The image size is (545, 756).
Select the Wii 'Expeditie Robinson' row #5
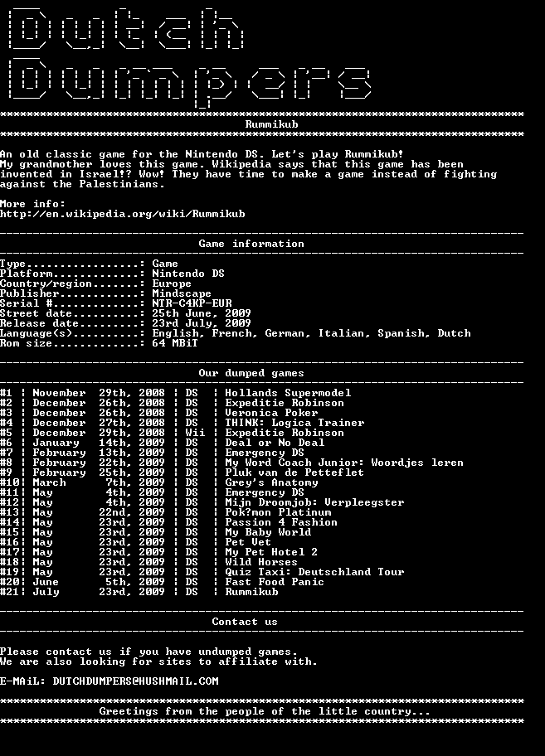point(285,433)
